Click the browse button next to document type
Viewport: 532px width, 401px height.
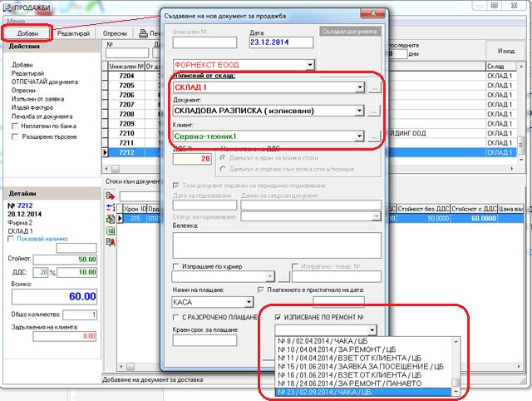[375, 111]
